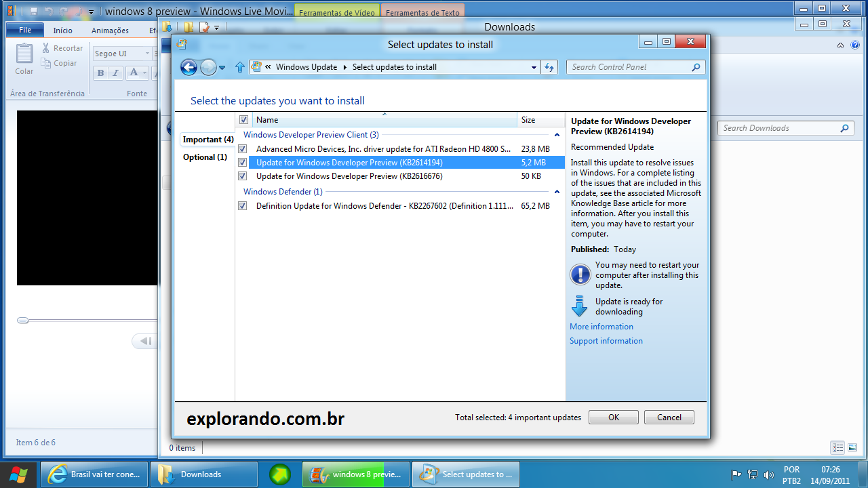Click Downloads window icon in title bar
868x488 pixels.
point(167,27)
